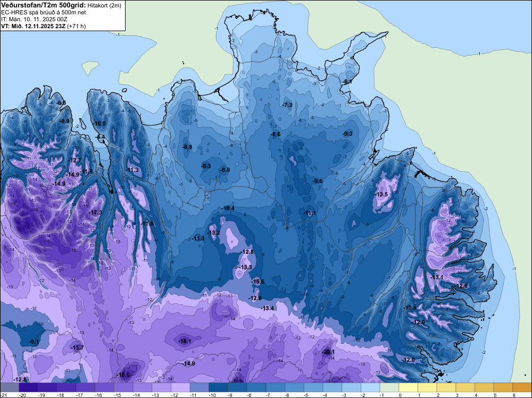Screen dimensions: 532x398
Task: Click the -6.6 temperature value
Action: click(61, 103)
